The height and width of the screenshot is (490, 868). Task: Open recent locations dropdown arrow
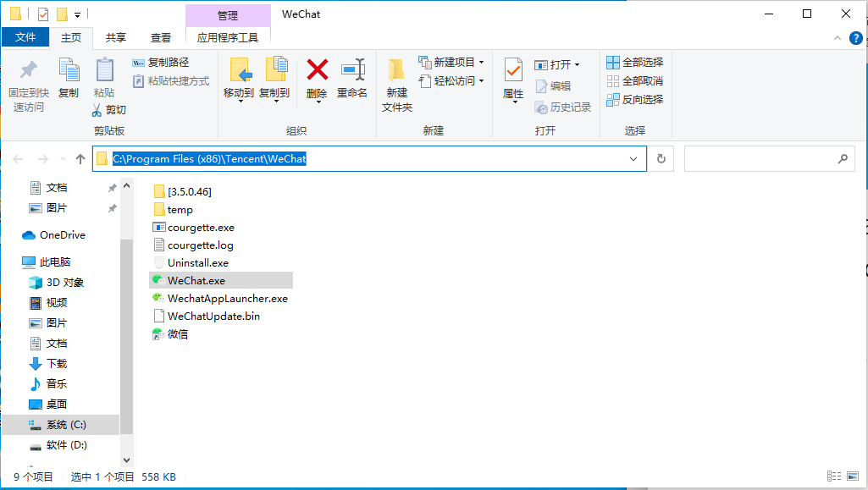[x=64, y=159]
